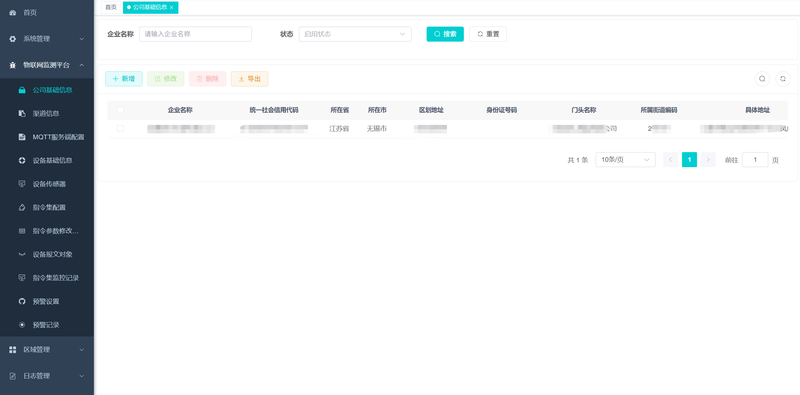Open 预警设置 in the sidebar

tap(47, 301)
